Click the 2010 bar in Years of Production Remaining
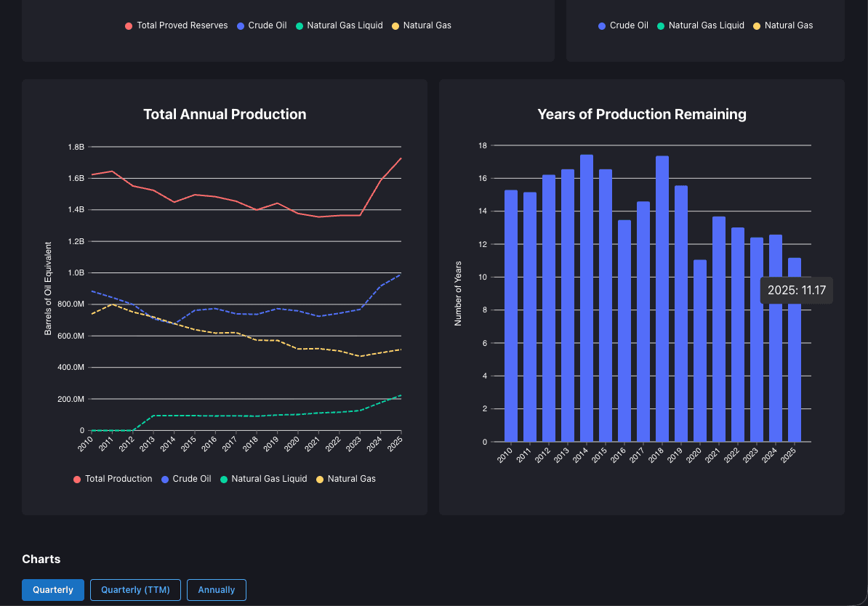Viewport: 868px width, 606px height. 511,316
